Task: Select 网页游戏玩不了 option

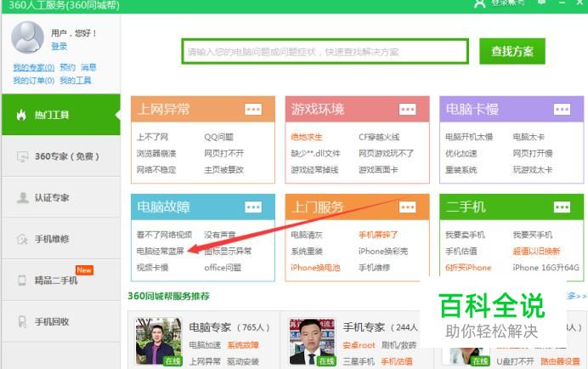Action: pos(387,154)
